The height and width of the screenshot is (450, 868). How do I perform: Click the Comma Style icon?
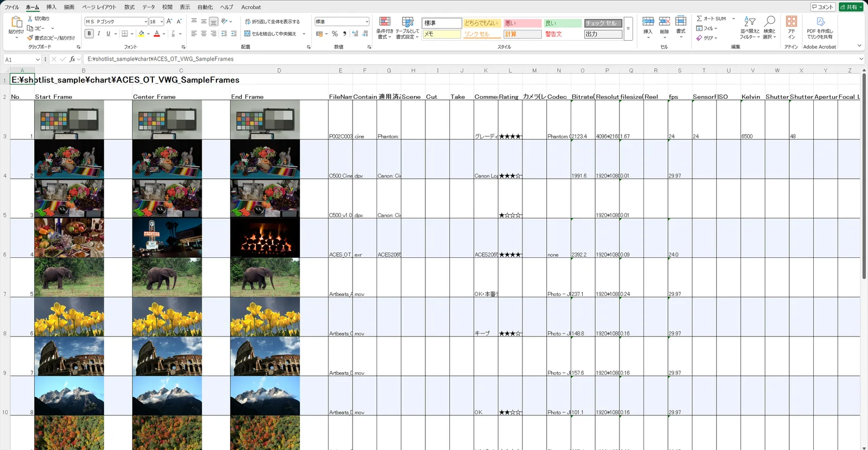click(x=344, y=34)
